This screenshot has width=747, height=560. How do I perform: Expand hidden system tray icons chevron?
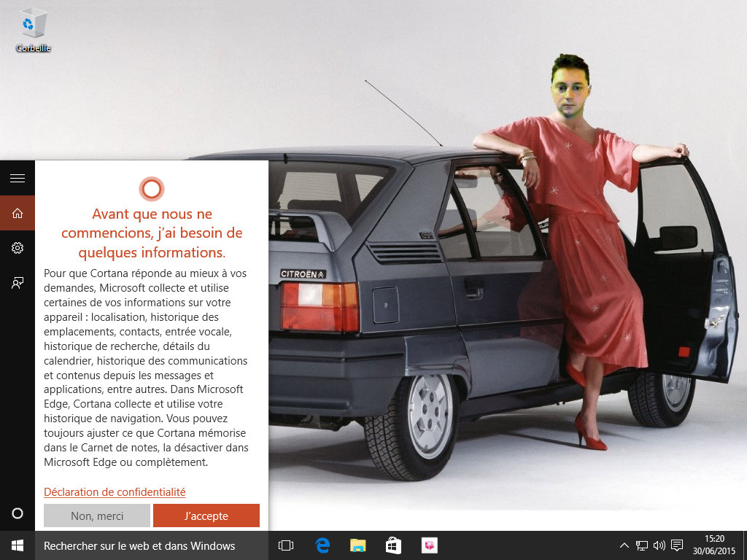pos(624,545)
